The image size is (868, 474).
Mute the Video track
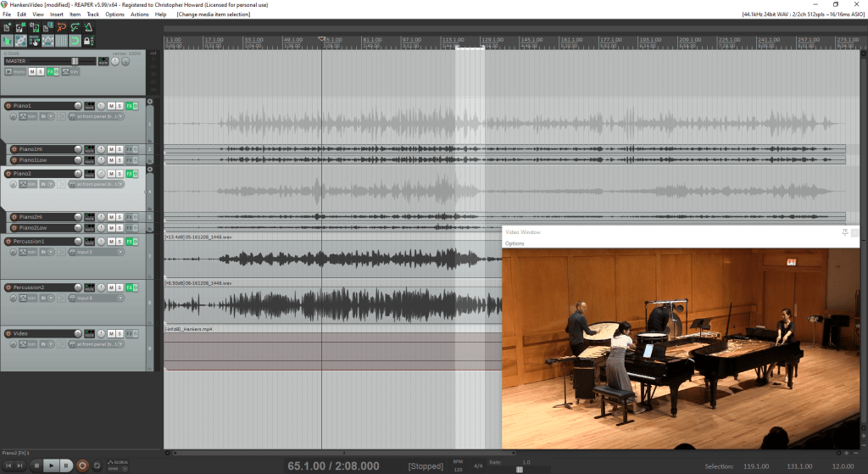pos(111,334)
